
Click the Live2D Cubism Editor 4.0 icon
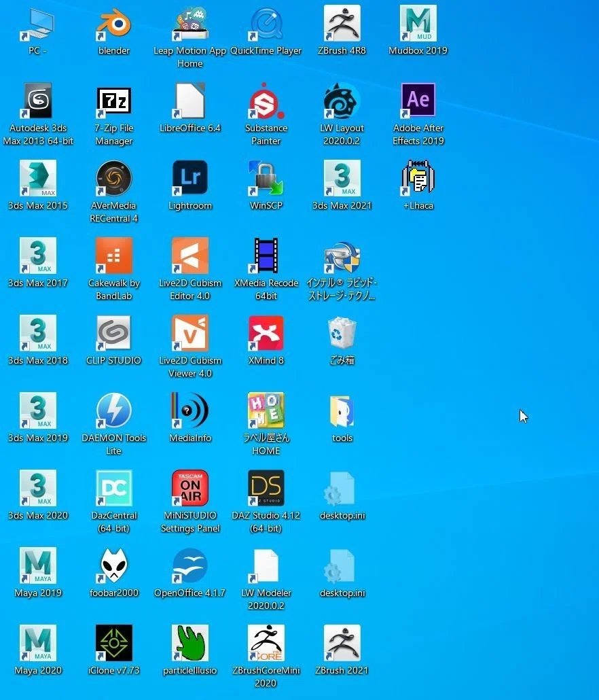[190, 256]
